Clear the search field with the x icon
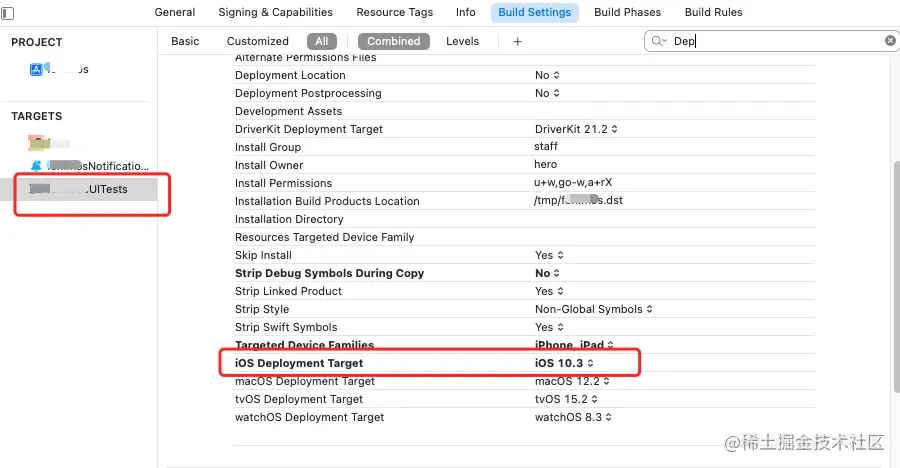The height and width of the screenshot is (468, 900). pyautogui.click(x=890, y=41)
